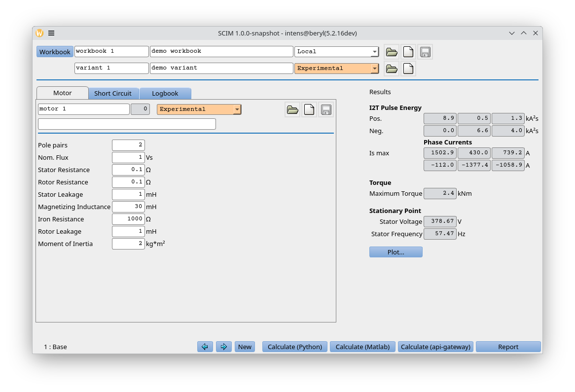575x392 pixels.
Task: Click the demo workbook description field
Action: (x=221, y=51)
